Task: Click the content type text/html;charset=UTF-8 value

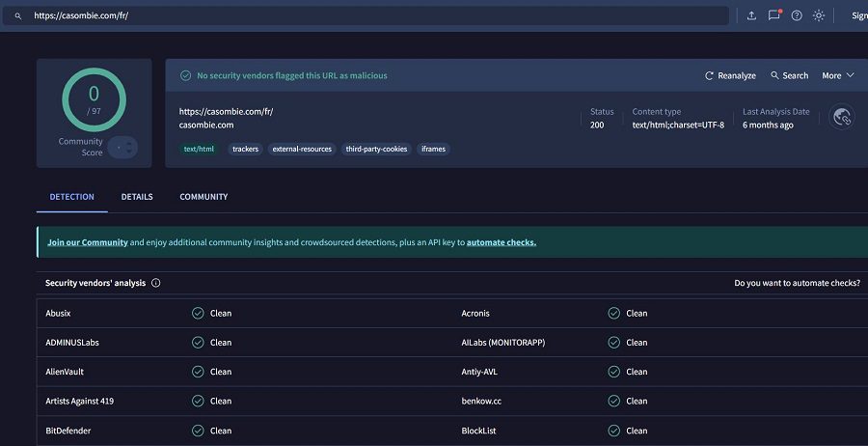Action: pyautogui.click(x=678, y=125)
